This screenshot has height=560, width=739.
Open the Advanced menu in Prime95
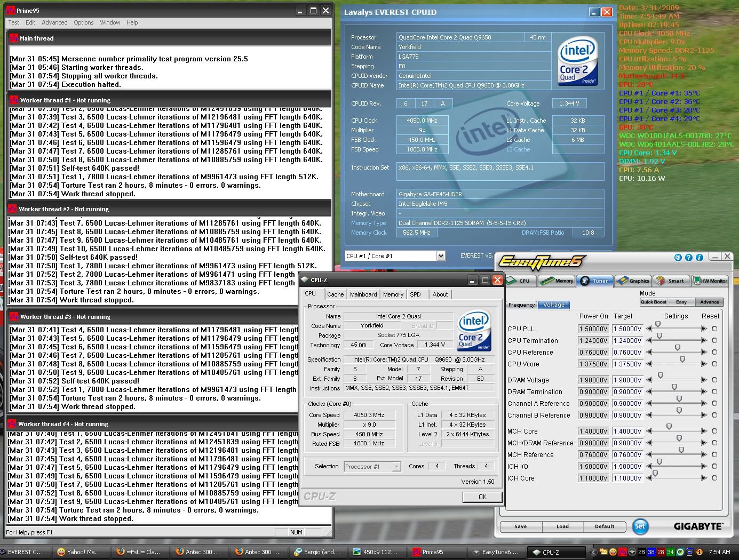pyautogui.click(x=54, y=22)
